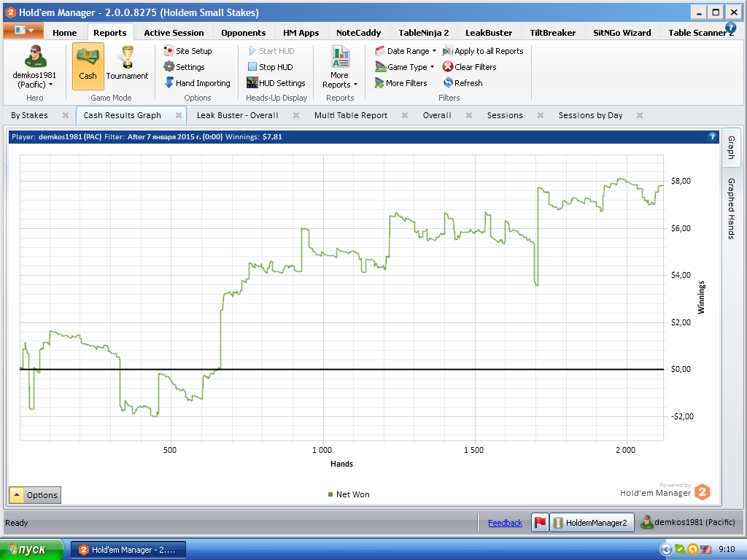Expand the Date Range dropdown arrow
Screen dimensions: 747x560
[434, 51]
